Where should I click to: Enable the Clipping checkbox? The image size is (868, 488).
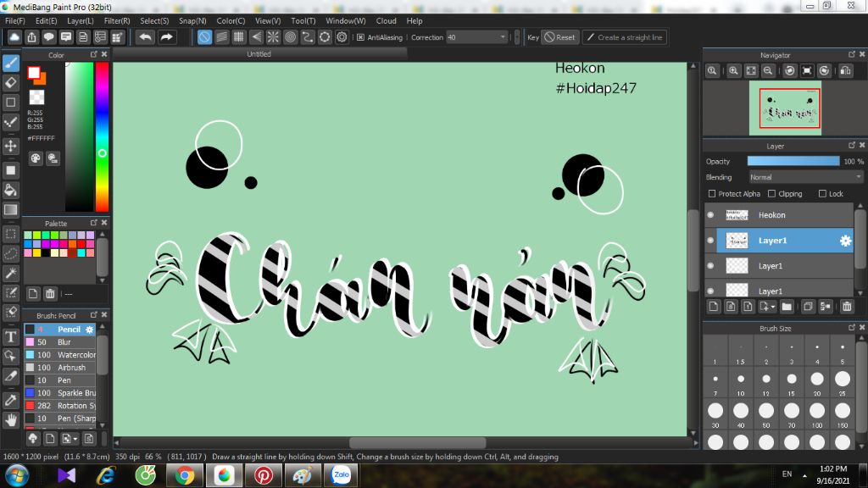point(771,194)
